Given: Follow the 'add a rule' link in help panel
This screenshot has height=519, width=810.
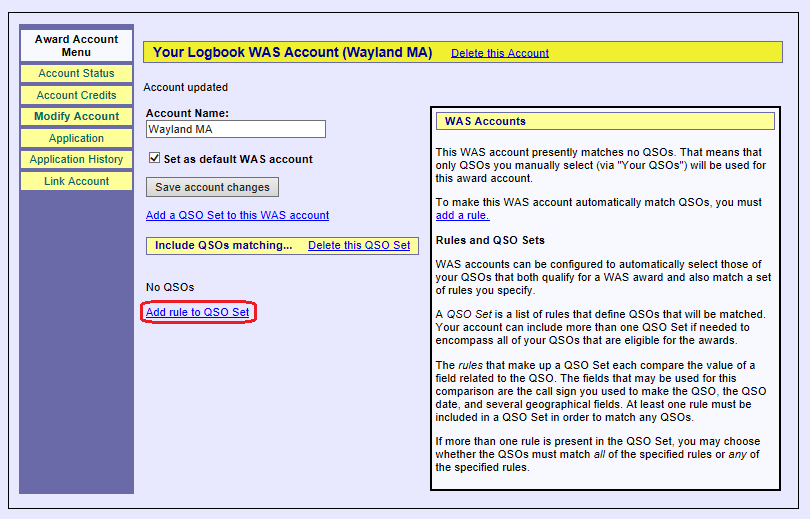Looking at the screenshot, I should click(x=462, y=215).
